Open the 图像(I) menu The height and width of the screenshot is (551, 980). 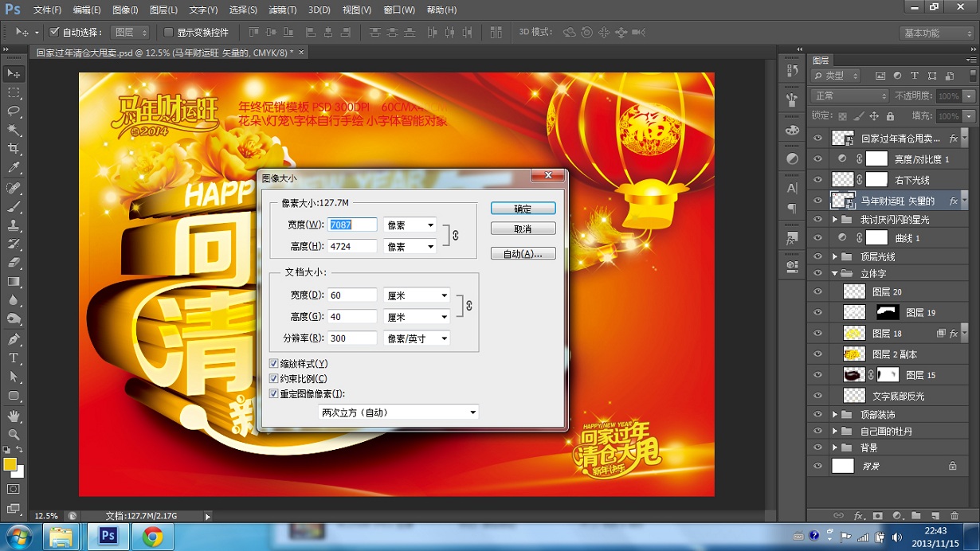click(x=125, y=10)
